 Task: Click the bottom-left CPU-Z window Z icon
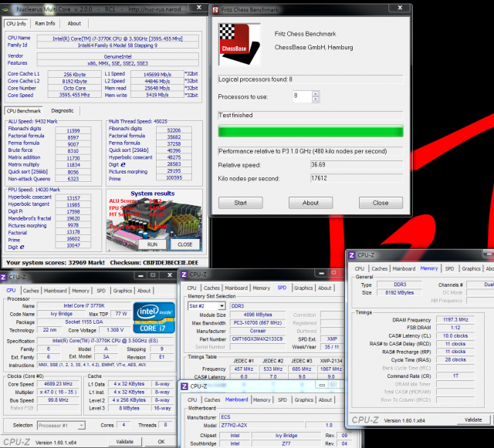pos(3,277)
